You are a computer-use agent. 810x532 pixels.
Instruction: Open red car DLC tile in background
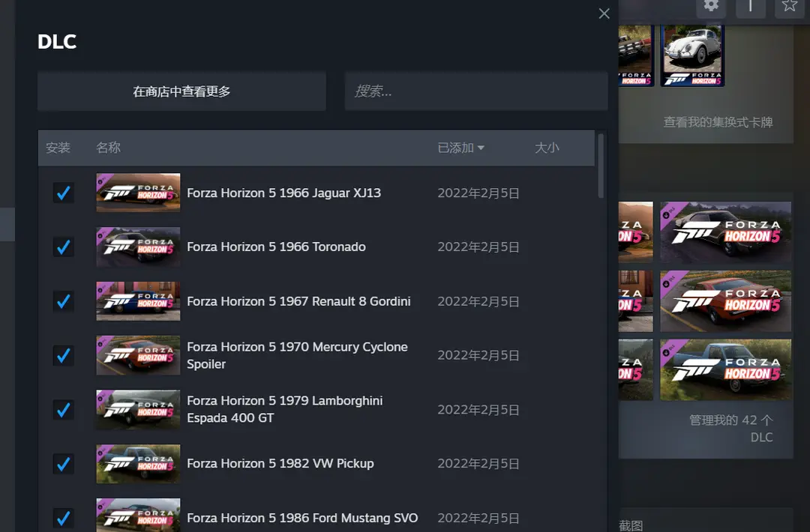click(725, 300)
